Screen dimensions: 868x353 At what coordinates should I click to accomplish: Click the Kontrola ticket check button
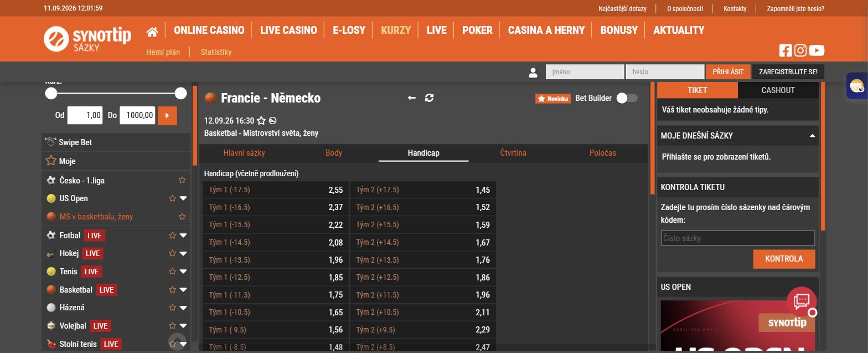click(784, 259)
